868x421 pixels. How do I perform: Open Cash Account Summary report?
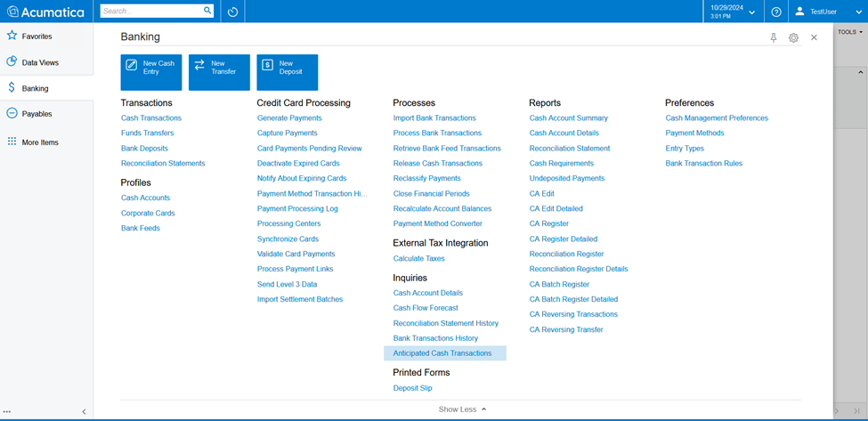pyautogui.click(x=569, y=117)
